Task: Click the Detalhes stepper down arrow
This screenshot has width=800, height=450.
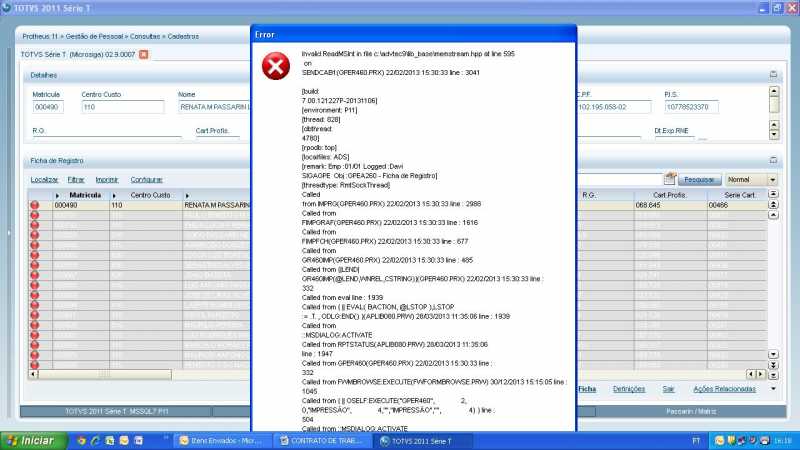Action: pyautogui.click(x=774, y=135)
